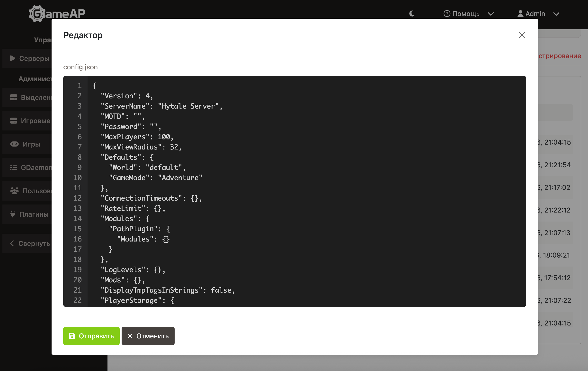Click the users Пользователи icon
The width and height of the screenshot is (588, 371).
pyautogui.click(x=14, y=191)
